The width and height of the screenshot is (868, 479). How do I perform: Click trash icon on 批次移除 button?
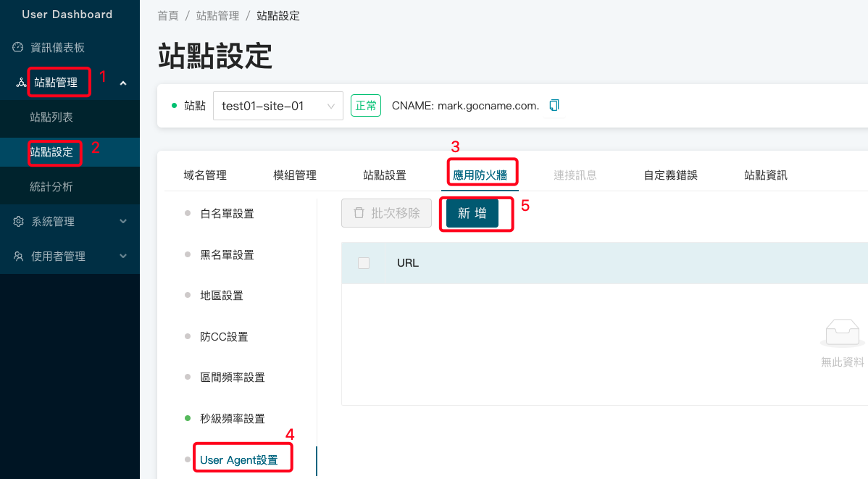[x=359, y=213]
